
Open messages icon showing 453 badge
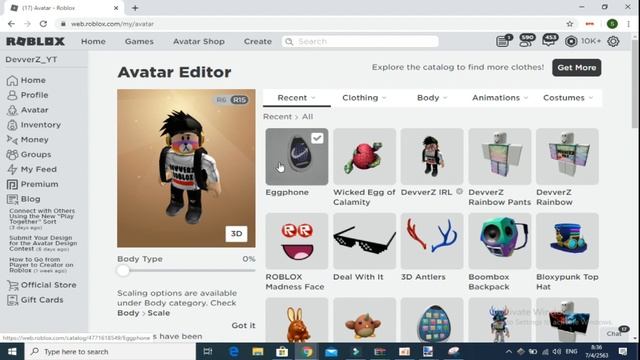[549, 41]
